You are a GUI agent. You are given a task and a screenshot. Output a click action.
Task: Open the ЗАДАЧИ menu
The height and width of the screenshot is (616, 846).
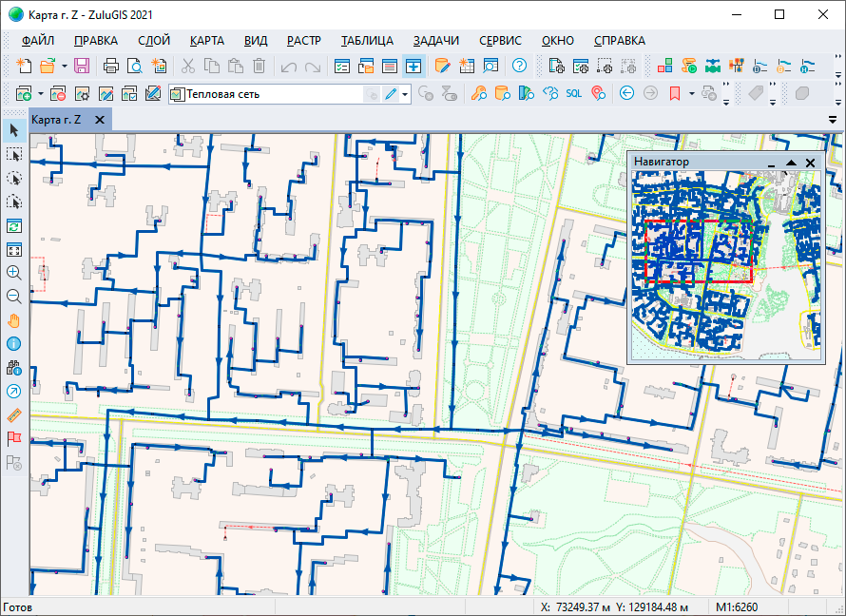coord(436,41)
